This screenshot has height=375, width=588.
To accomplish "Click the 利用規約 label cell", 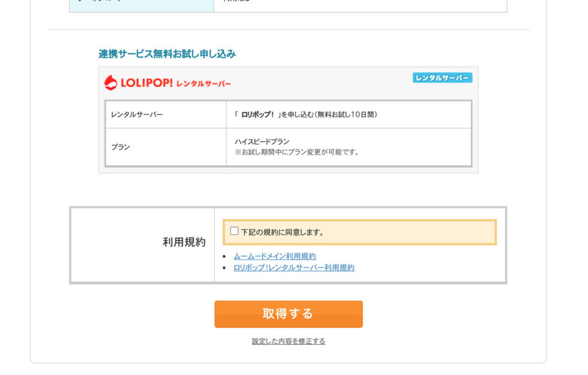I will tap(142, 245).
